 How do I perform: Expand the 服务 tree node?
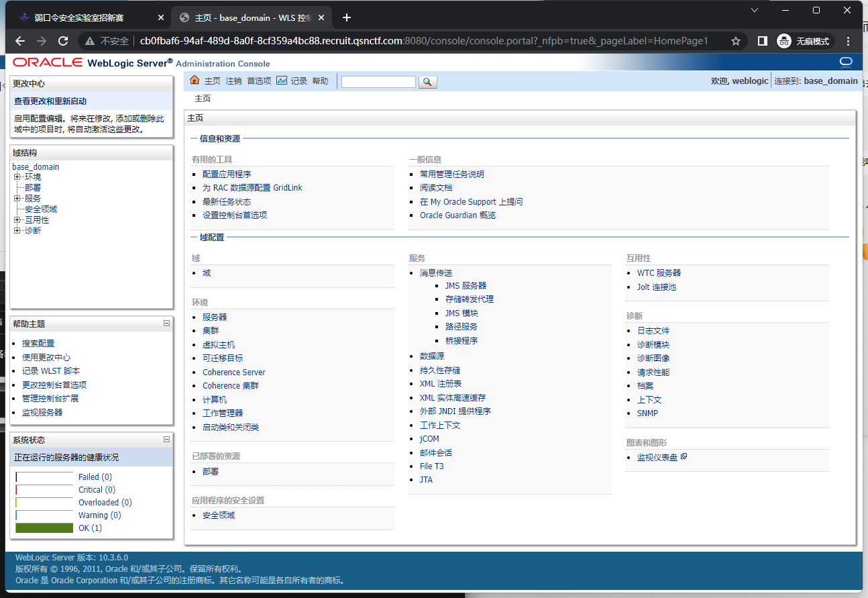point(17,198)
